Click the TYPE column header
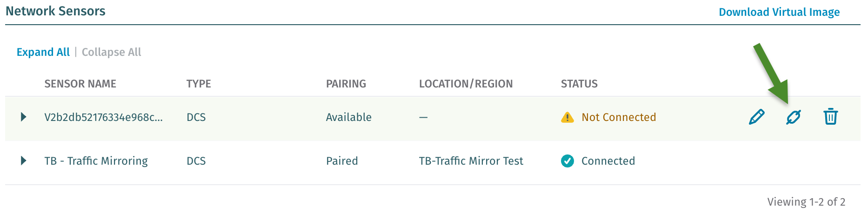 [199, 84]
